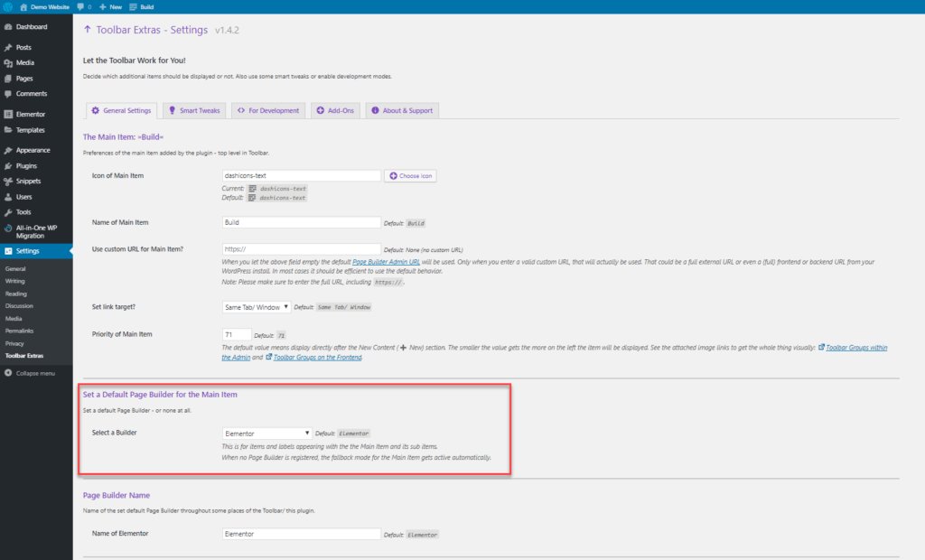Click the Dashboard gauge icon

(x=8, y=27)
